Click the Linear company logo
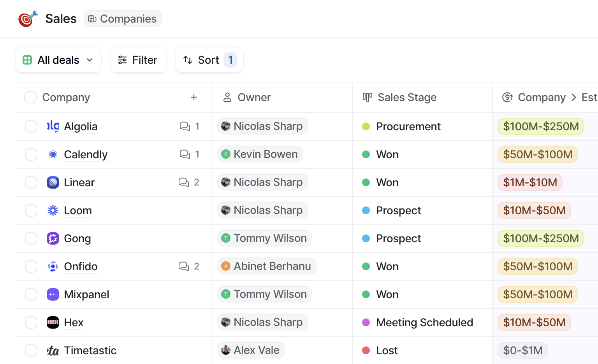 [53, 182]
